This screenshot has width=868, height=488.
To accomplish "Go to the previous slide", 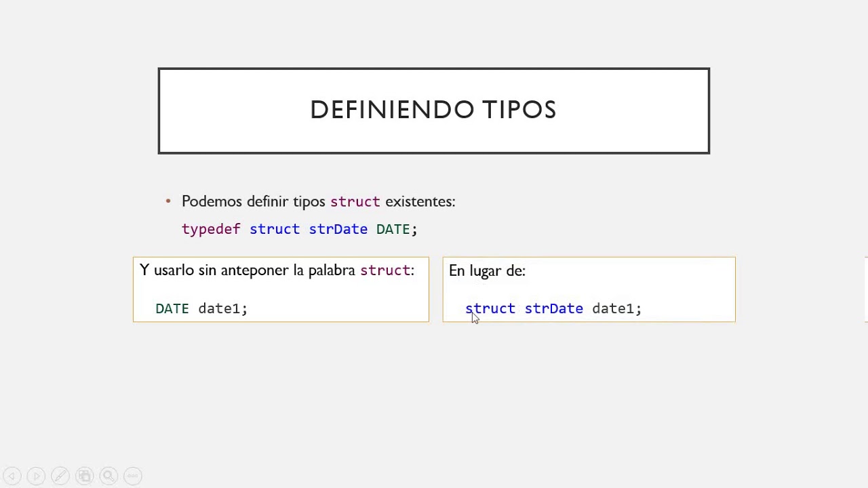I will 12,476.
